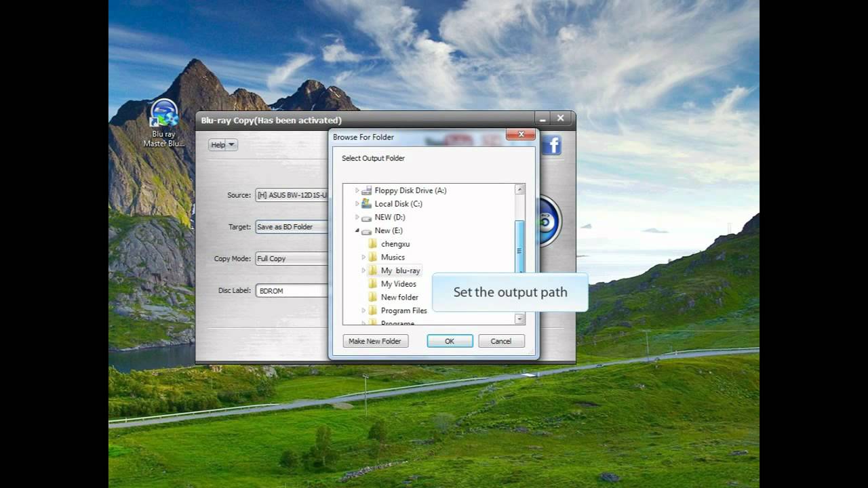Click the Musics folder icon
Viewport: 868px width, 488px height.
click(373, 257)
